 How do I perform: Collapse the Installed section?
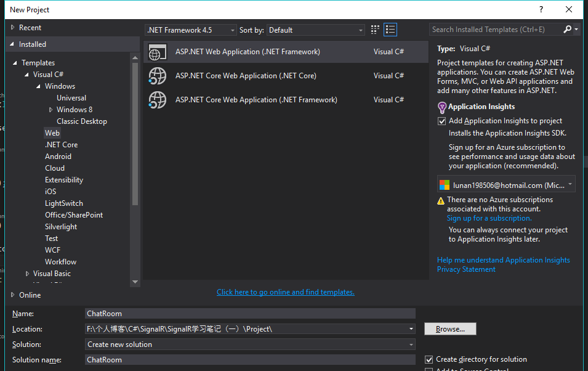(12, 44)
